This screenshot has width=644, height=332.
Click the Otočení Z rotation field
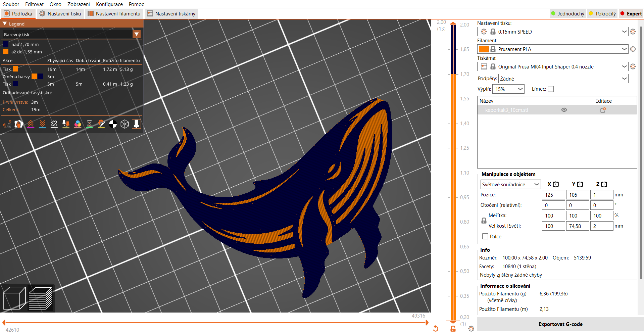click(x=602, y=205)
